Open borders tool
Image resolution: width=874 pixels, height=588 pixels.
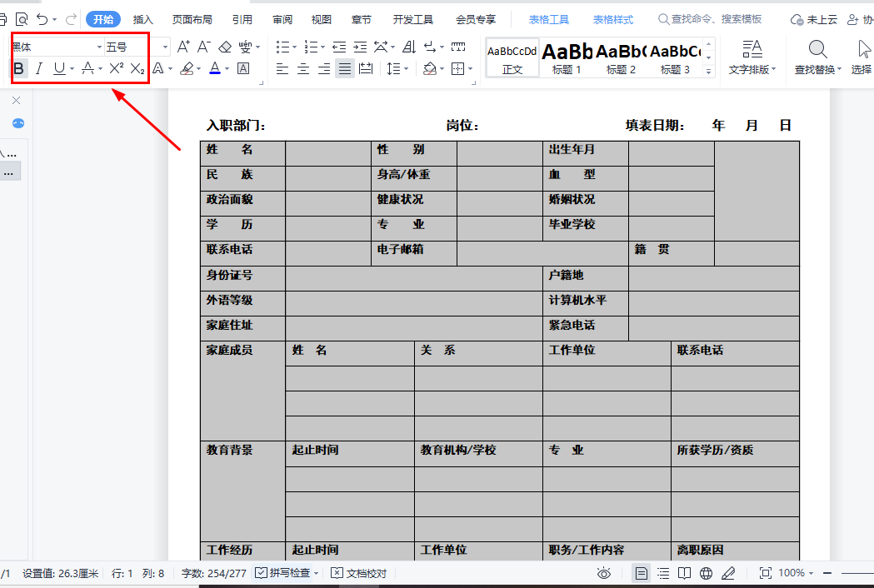[x=458, y=68]
